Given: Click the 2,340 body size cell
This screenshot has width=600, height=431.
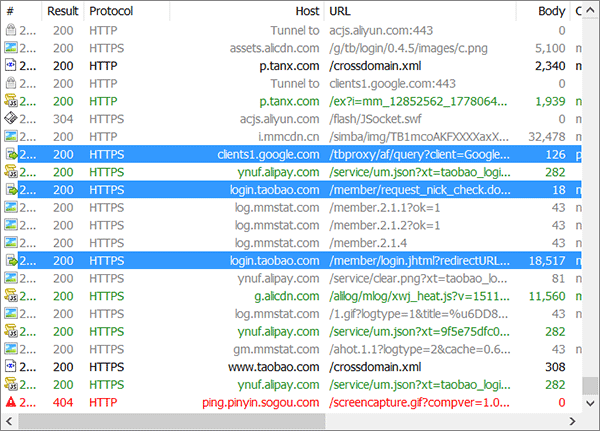Looking at the screenshot, I should click(550, 66).
